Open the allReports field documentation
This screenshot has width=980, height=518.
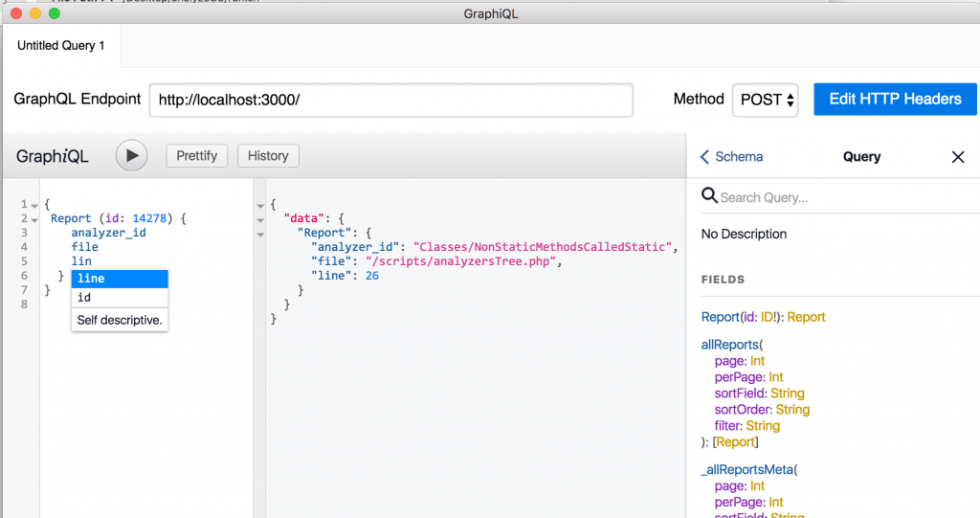click(729, 345)
